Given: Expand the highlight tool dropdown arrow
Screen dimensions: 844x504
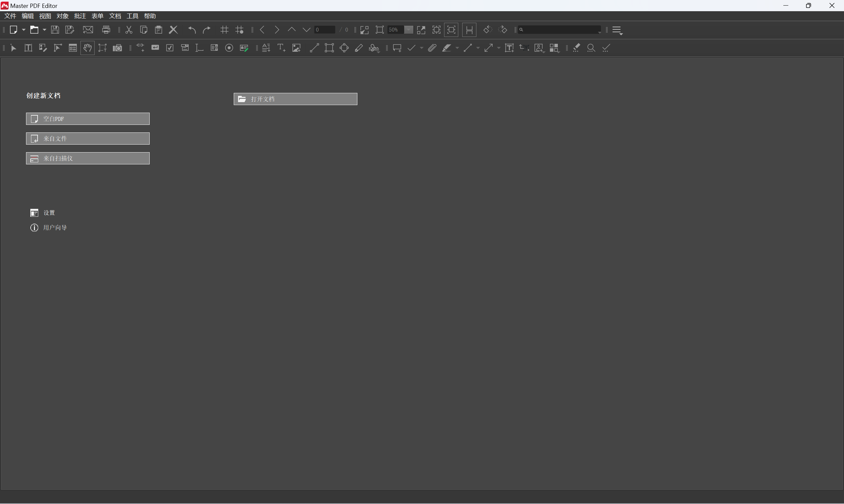Looking at the screenshot, I should coord(457,48).
